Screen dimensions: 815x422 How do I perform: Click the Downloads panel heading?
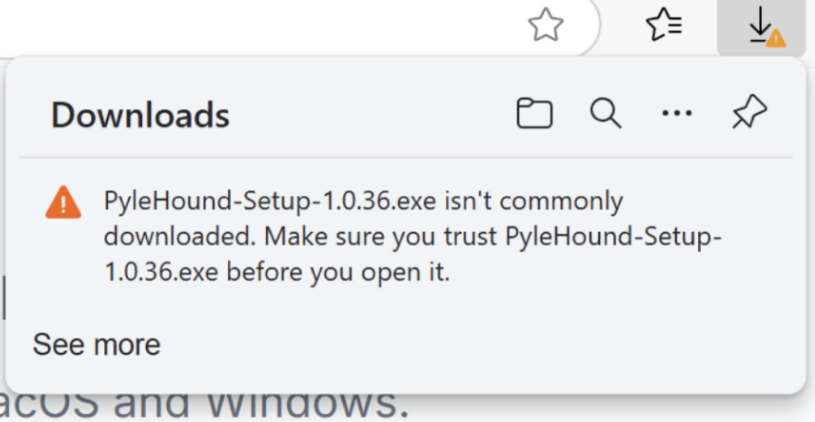[140, 116]
